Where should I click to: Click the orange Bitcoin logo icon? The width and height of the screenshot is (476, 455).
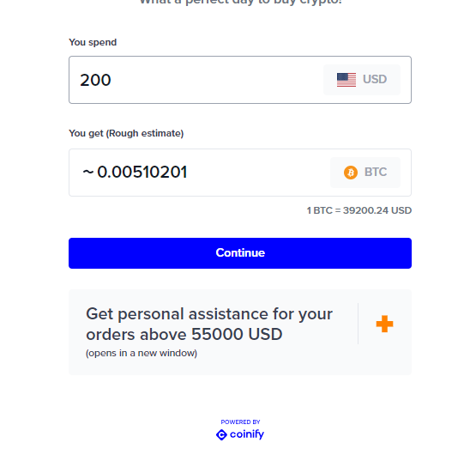pyautogui.click(x=351, y=173)
